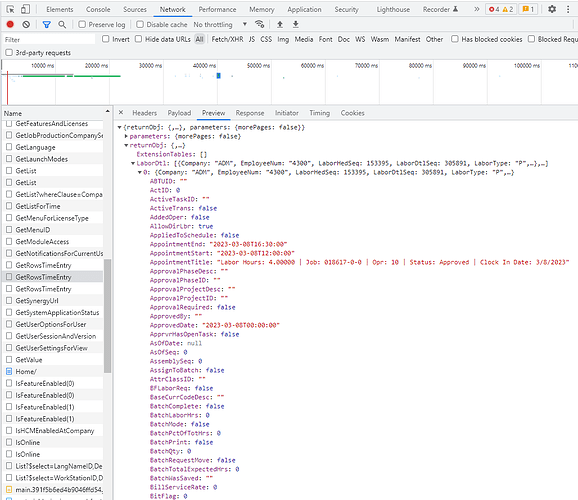Collapse the LaborDtl array
The width and height of the screenshot is (578, 500).
[133, 163]
